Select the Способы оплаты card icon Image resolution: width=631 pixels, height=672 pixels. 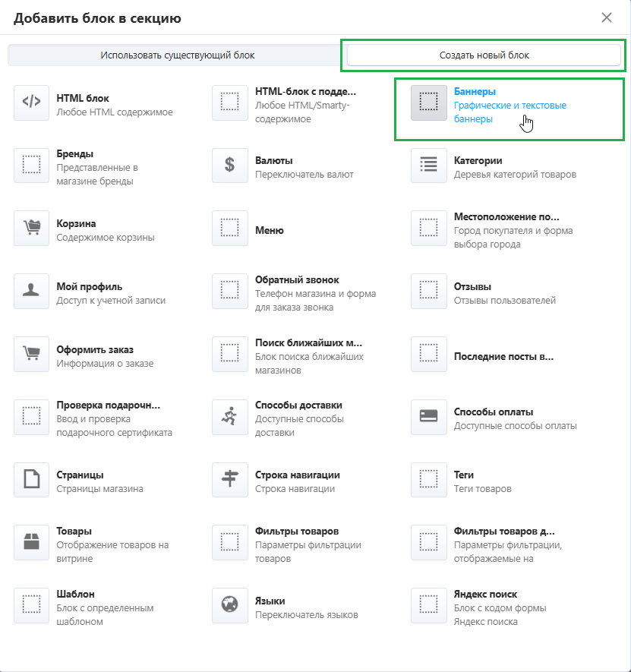[428, 418]
